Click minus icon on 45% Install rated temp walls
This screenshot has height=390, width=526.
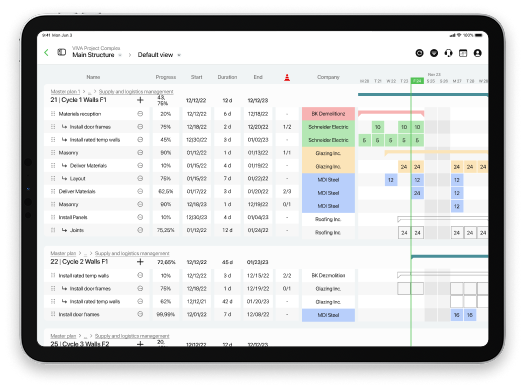coord(140,140)
